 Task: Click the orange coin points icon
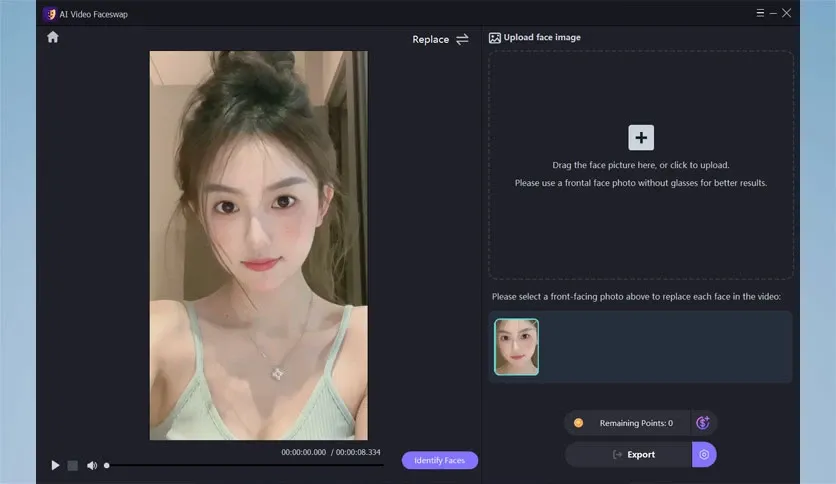coord(578,423)
